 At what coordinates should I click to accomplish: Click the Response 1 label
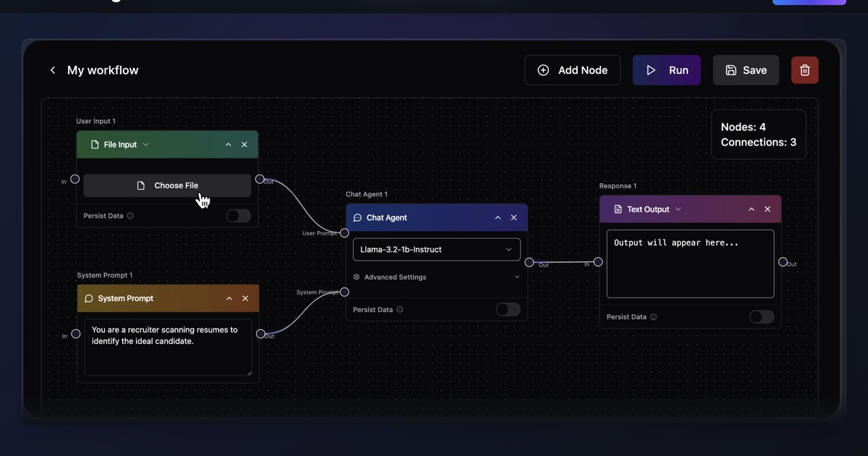click(x=618, y=186)
